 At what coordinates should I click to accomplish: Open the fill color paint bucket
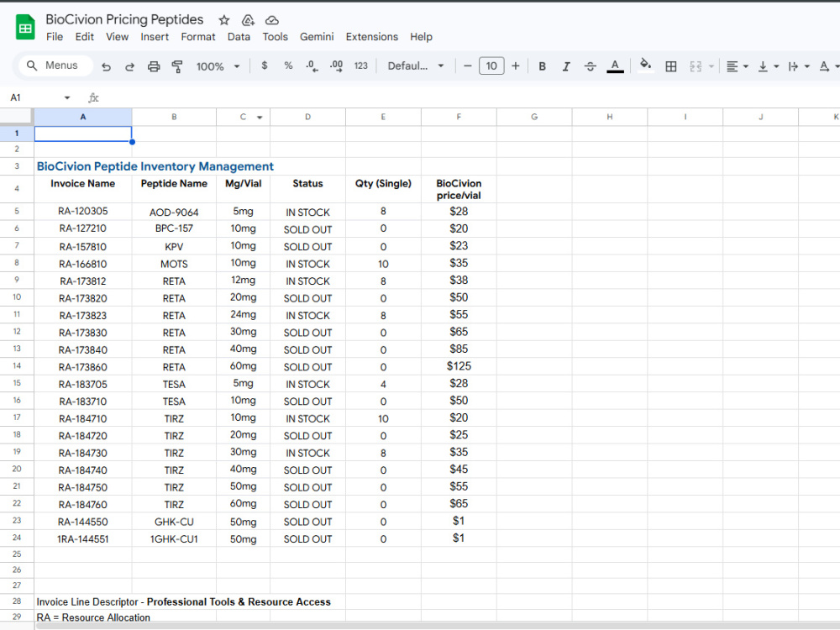tap(645, 66)
